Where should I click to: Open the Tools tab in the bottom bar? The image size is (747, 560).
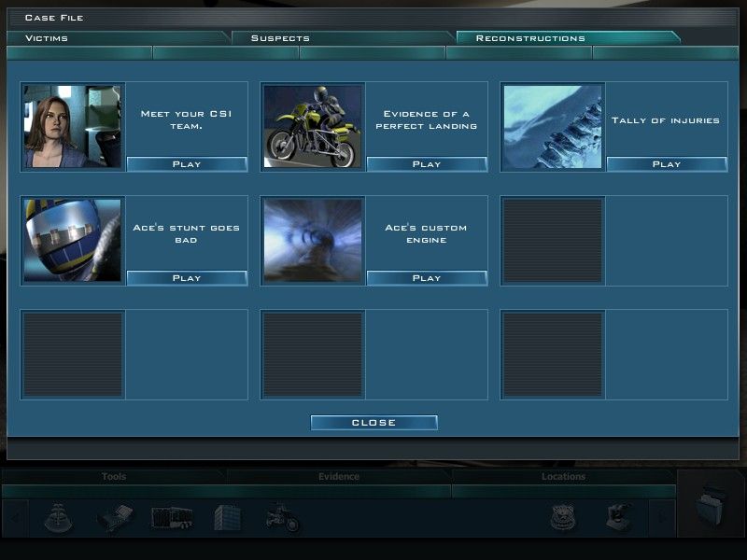(113, 477)
